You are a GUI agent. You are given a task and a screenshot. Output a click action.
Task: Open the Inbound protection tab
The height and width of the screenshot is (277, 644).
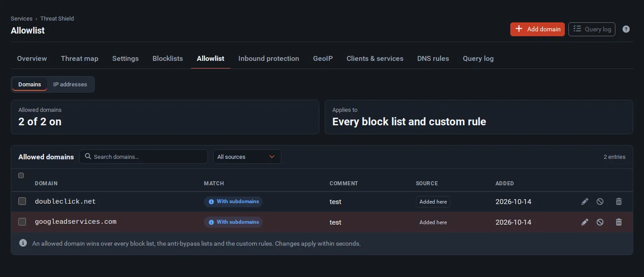269,59
